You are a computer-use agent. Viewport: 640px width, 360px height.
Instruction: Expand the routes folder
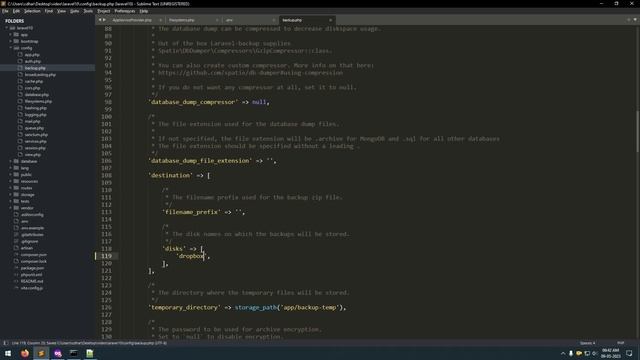click(x=11, y=188)
